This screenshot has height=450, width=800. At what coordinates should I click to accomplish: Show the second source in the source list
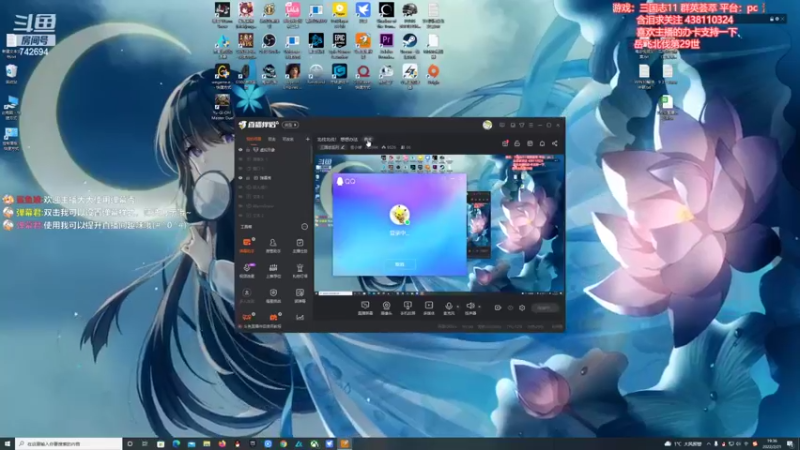tap(241, 159)
